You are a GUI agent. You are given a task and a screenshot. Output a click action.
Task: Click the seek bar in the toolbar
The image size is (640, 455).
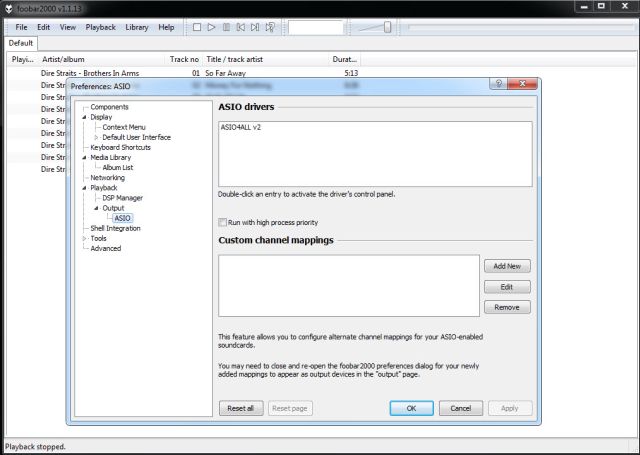[x=520, y=27]
